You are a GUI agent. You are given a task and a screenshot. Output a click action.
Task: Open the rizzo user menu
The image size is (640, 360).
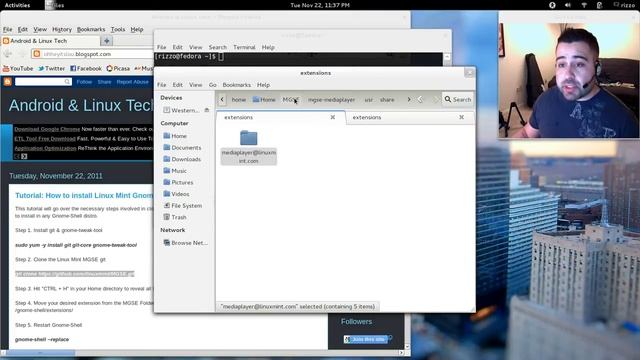pos(625,5)
